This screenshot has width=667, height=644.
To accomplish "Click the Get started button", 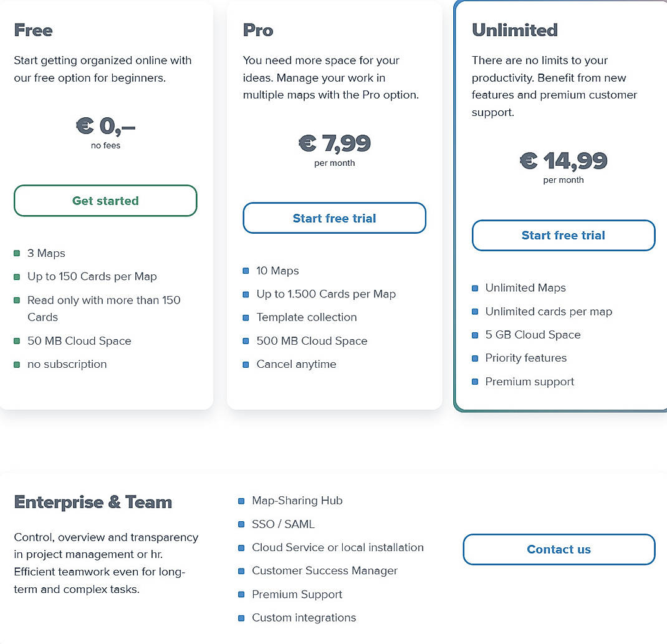I will click(x=105, y=201).
